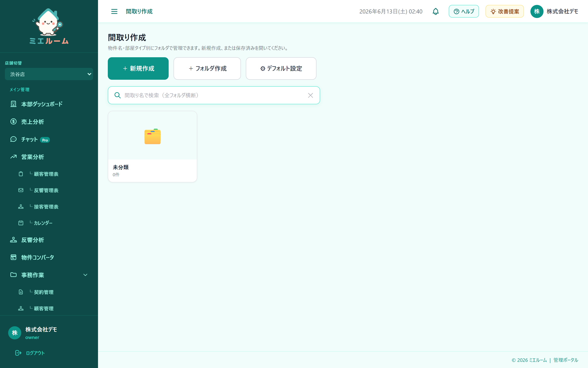This screenshot has width=588, height=368.
Task: Click the chat bubble icon
Action: 13,139
